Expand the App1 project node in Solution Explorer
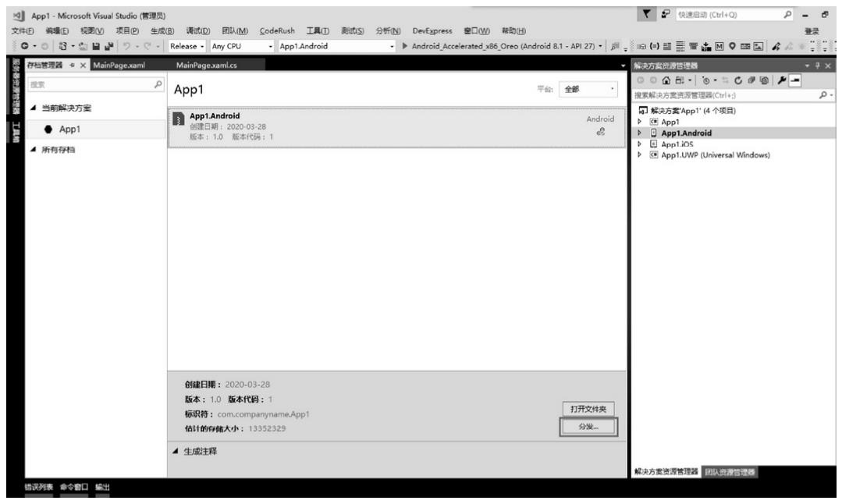Viewport: 842px width, 504px height. point(640,122)
